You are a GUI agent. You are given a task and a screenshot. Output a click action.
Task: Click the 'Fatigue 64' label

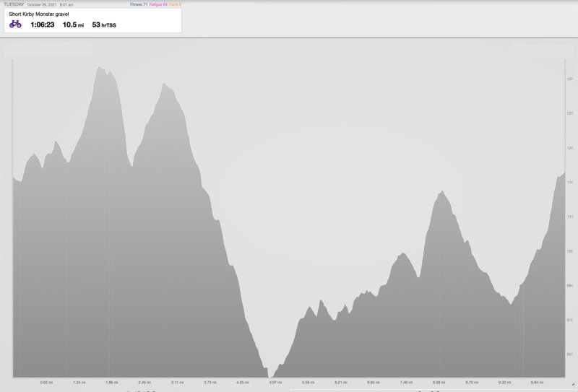pyautogui.click(x=158, y=4)
